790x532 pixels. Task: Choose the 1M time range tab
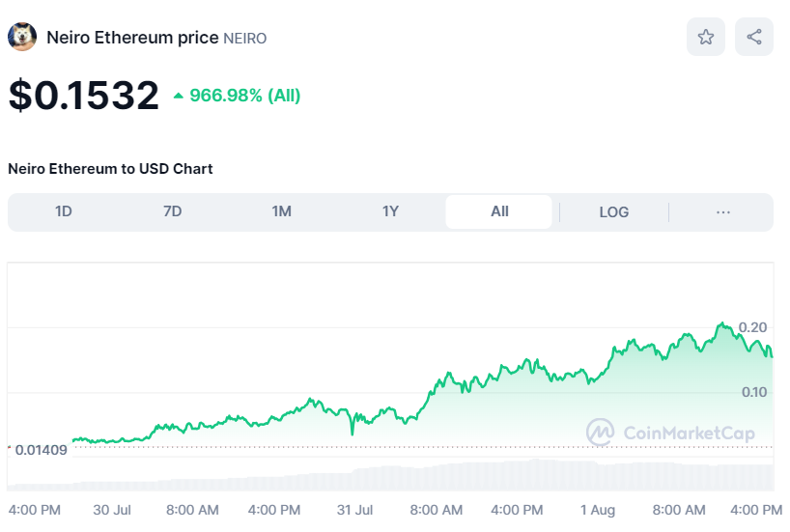282,211
